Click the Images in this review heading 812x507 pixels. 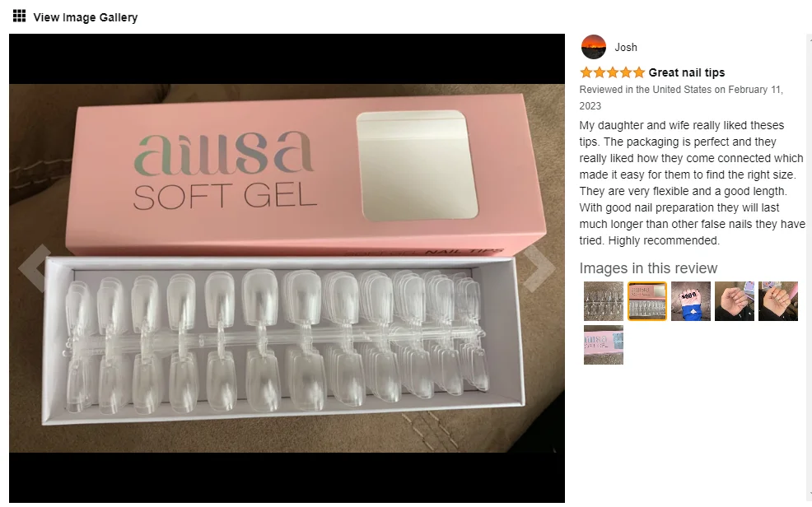[x=648, y=268]
